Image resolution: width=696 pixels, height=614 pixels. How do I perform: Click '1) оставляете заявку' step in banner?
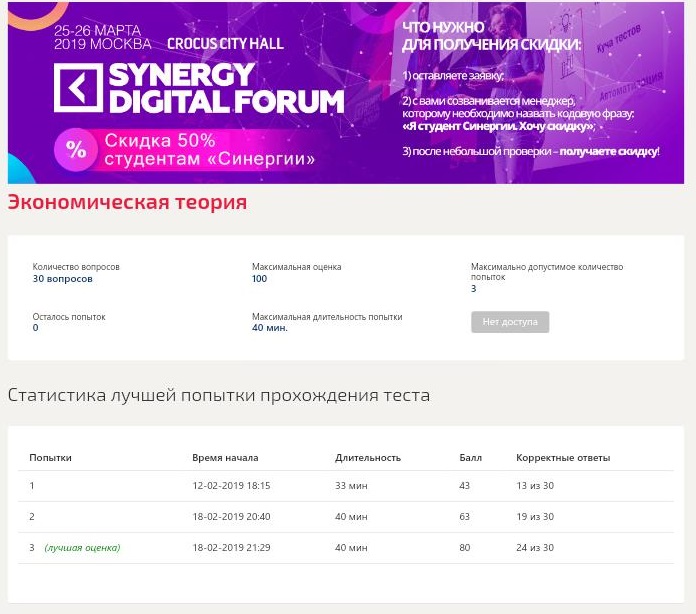pos(453,76)
